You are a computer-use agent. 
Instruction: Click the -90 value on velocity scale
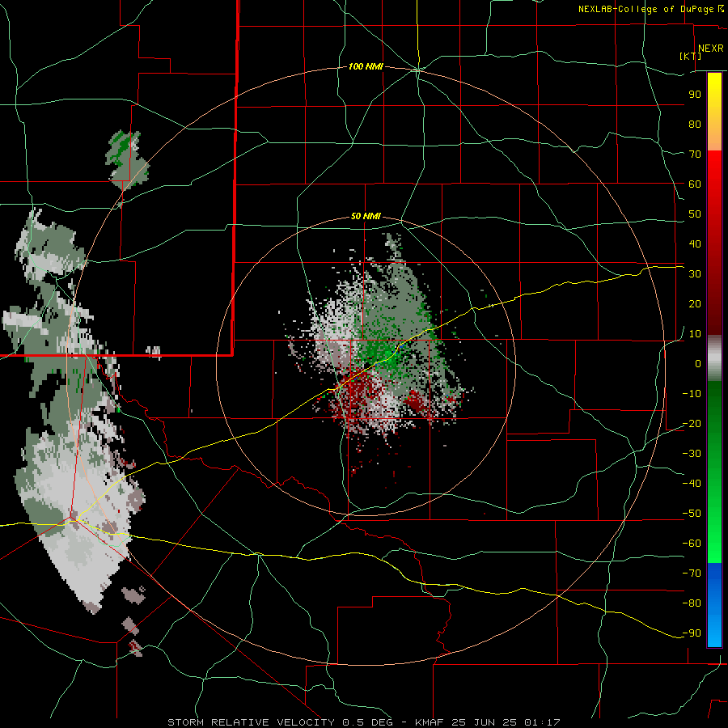(692, 633)
